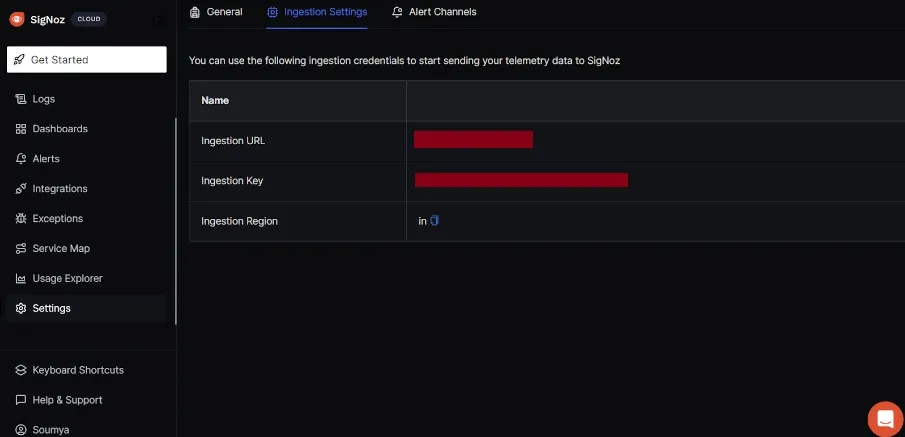
Task: Click the 'in' region value
Action: tap(422, 221)
